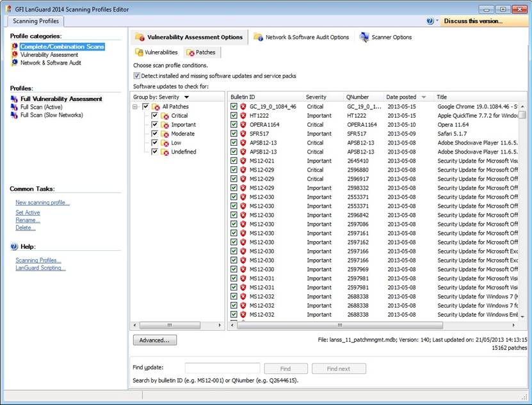Click the New scanning profile... link
532x405 pixels.
pyautogui.click(x=42, y=202)
